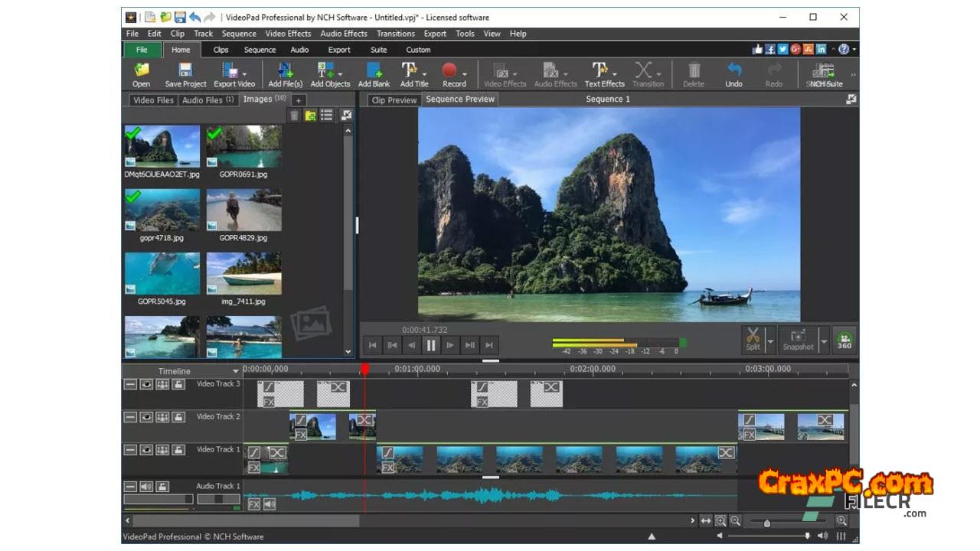Mute Audio Track 1 speaker toggle
Screen dimensions: 980x551
coord(146,487)
